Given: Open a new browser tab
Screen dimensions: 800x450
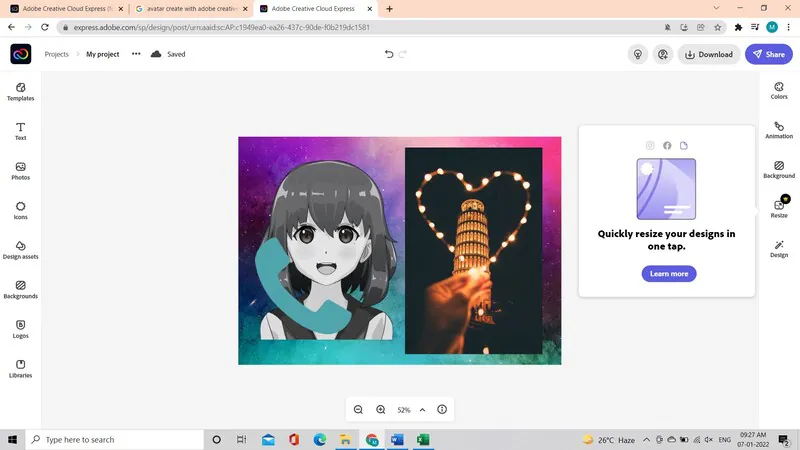Looking at the screenshot, I should tap(389, 9).
